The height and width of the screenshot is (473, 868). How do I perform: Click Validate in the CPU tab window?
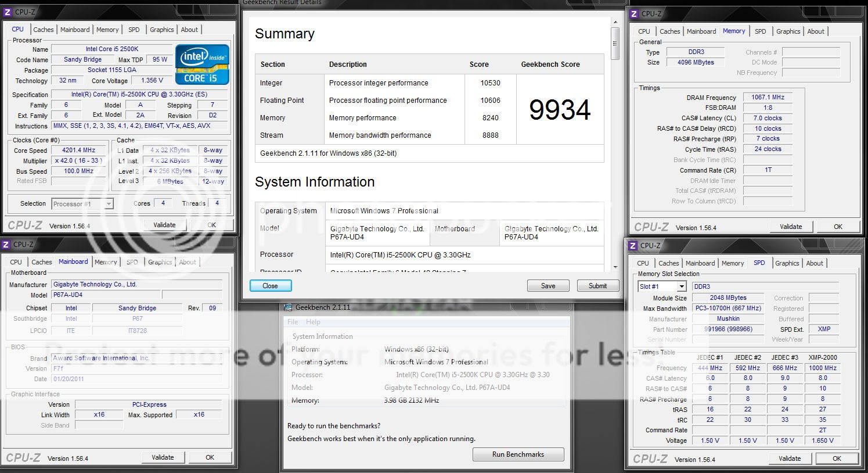164,225
